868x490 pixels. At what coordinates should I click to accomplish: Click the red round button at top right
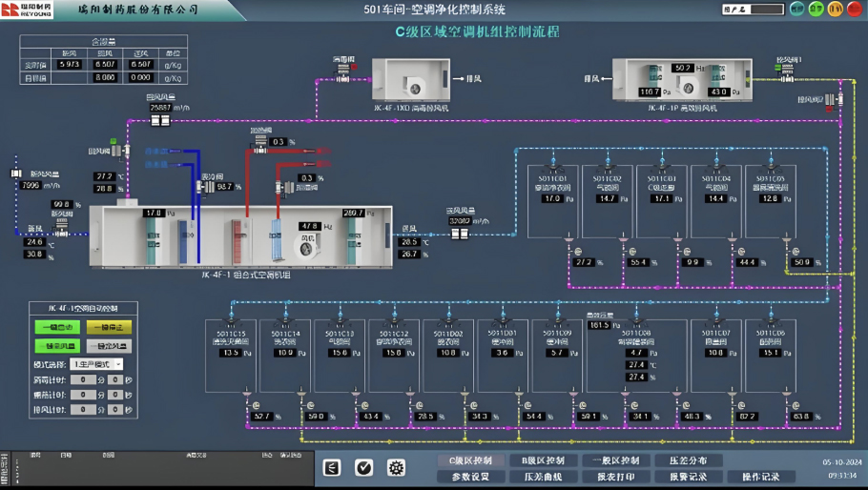(855, 9)
